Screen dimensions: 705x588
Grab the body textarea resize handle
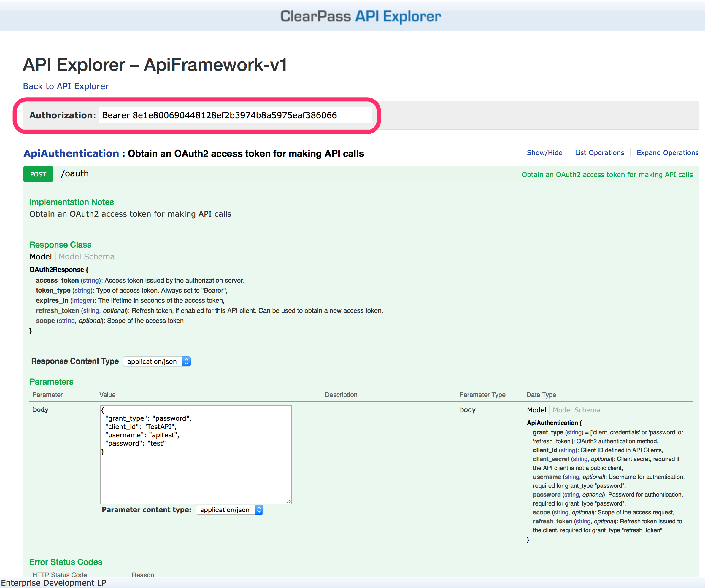tap(288, 501)
